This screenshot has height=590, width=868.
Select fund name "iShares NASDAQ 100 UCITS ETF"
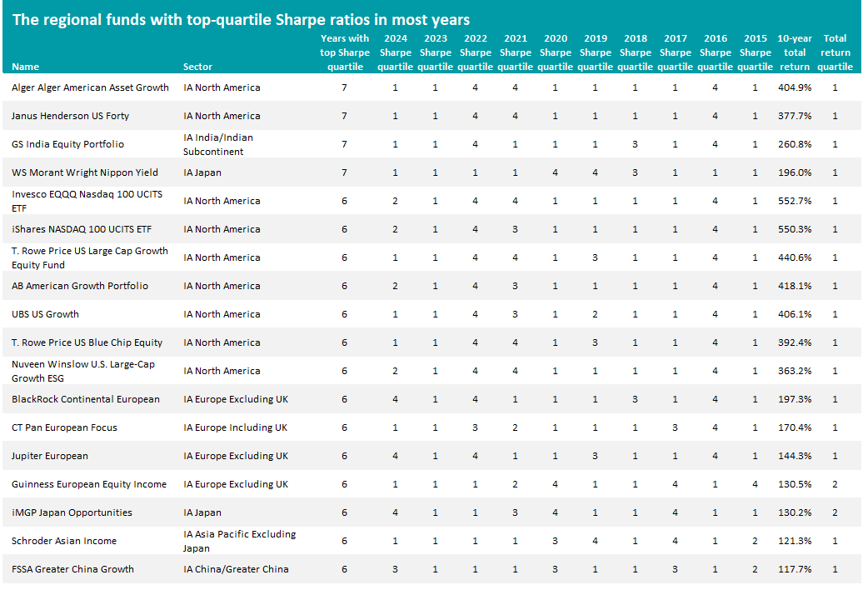click(x=82, y=229)
